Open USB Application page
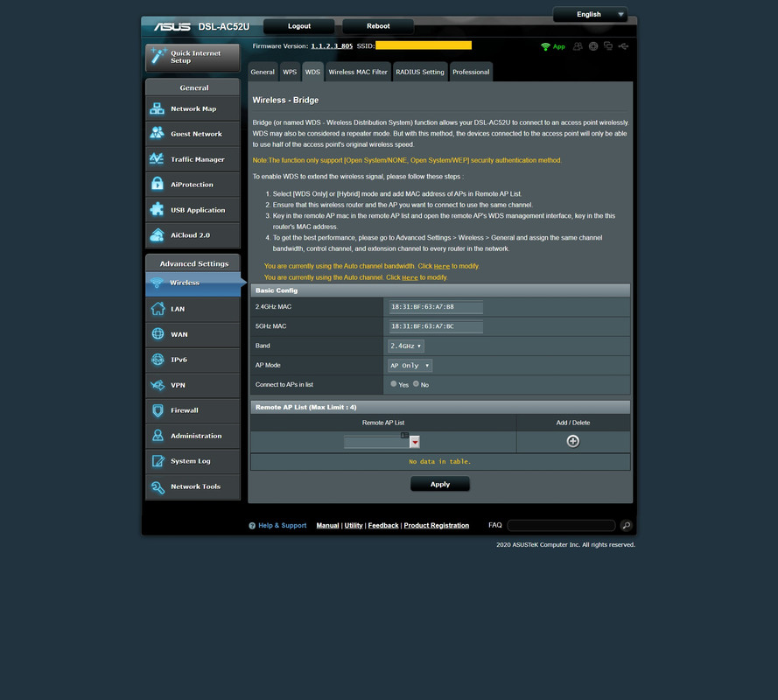 coord(193,210)
